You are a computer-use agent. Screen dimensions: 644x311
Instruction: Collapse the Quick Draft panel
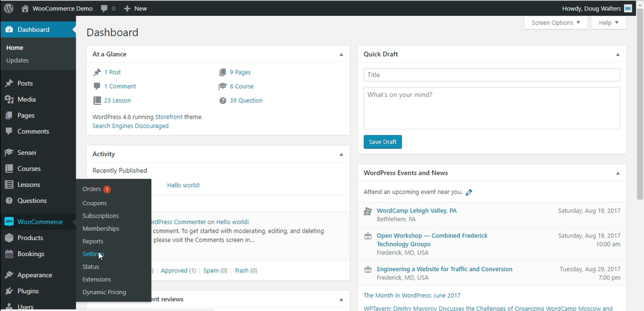(618, 54)
